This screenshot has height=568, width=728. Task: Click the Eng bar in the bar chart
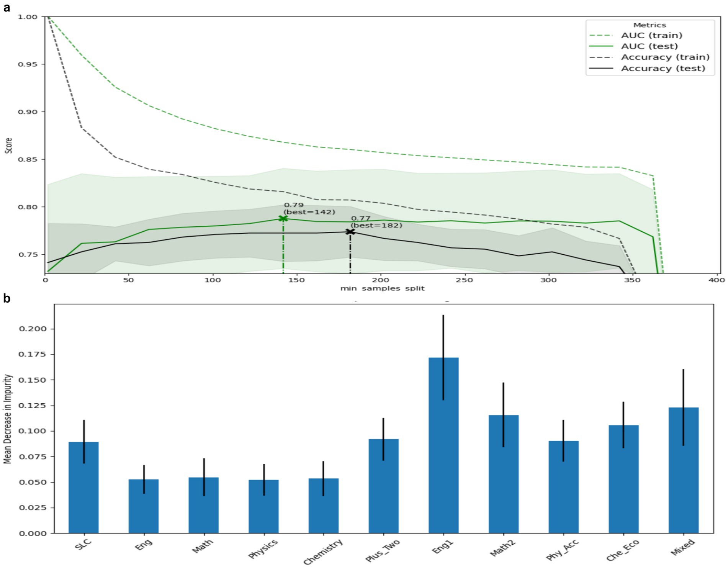coord(144,506)
